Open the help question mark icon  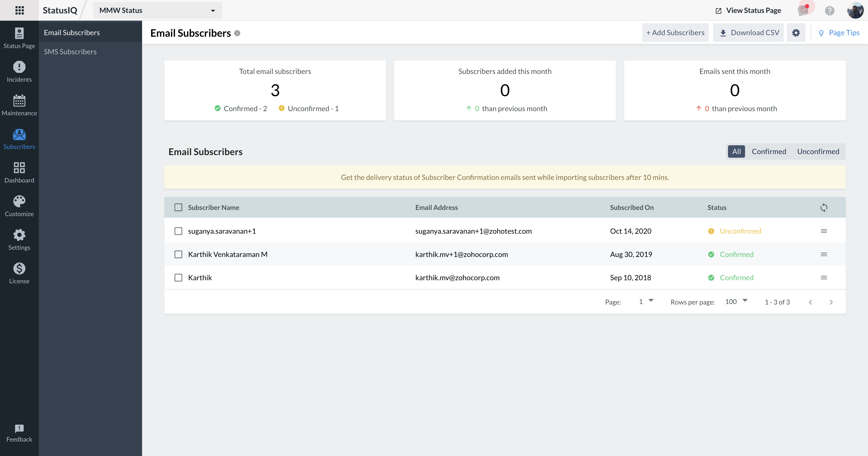pos(829,10)
